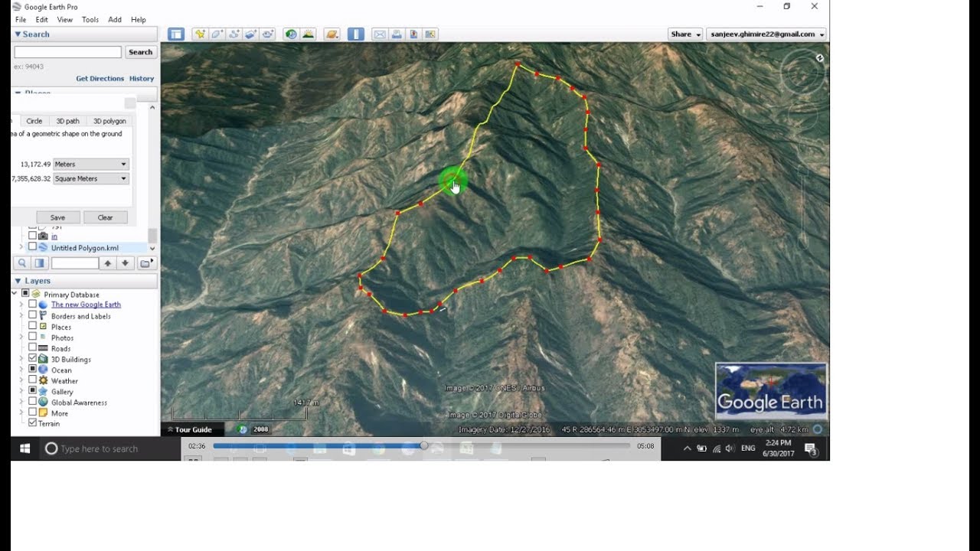Image resolution: width=980 pixels, height=551 pixels.
Task: Open the system tray notification center icon
Action: tap(812, 449)
